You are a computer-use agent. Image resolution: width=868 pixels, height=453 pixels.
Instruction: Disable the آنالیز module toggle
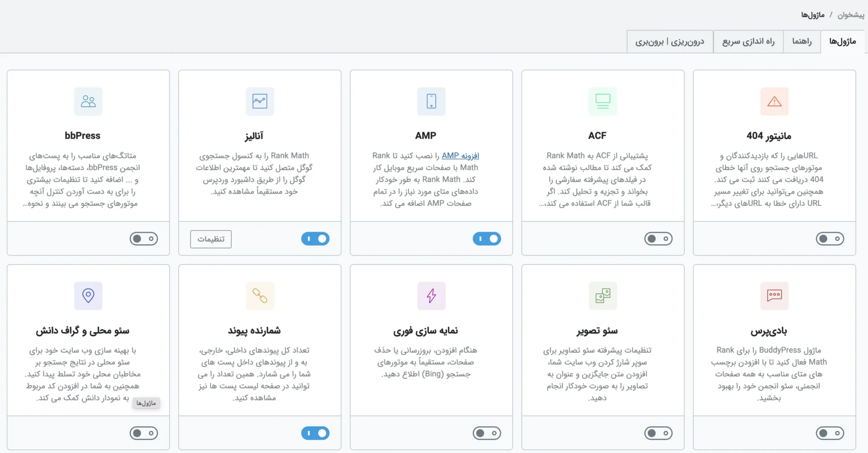coord(315,238)
